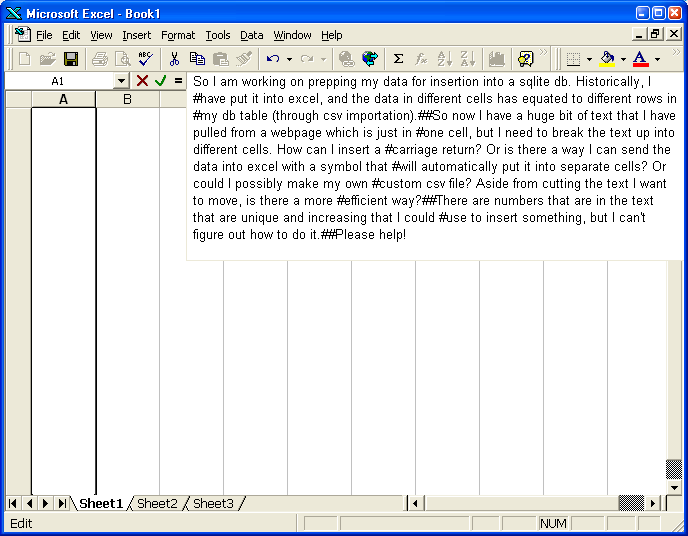Click the Font Color red A swatch
This screenshot has width=688, height=536.
pos(640,59)
